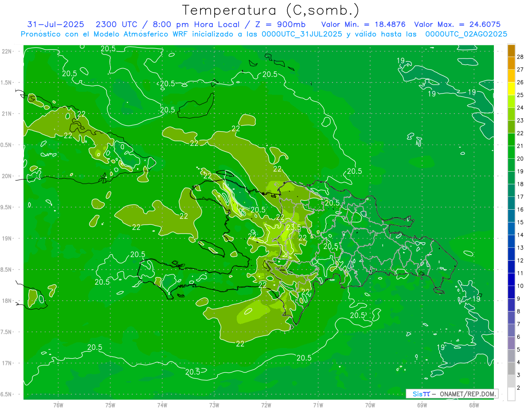
Task: Pick the dark orange swatch atop color bar
Action: click(511, 51)
